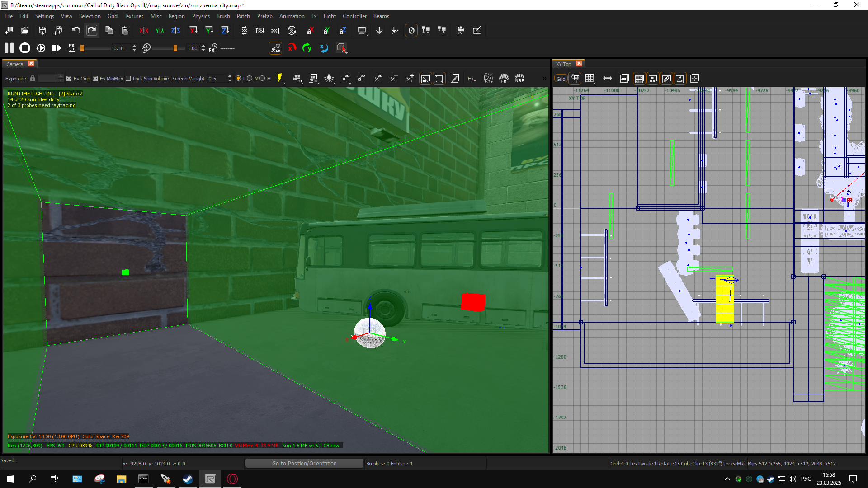The height and width of the screenshot is (488, 868).
Task: Click the Copy icon in toolbar
Action: pyautogui.click(x=109, y=30)
